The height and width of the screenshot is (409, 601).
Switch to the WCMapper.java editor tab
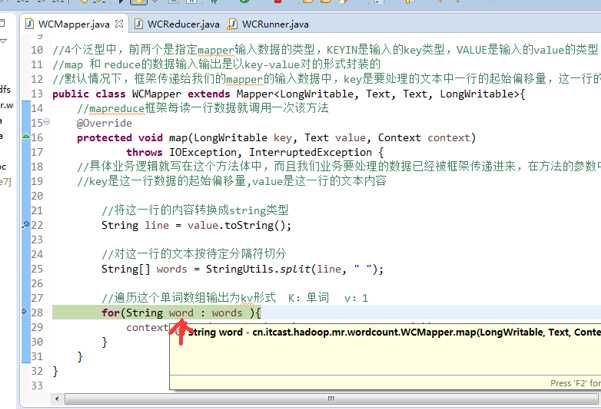tap(74, 25)
